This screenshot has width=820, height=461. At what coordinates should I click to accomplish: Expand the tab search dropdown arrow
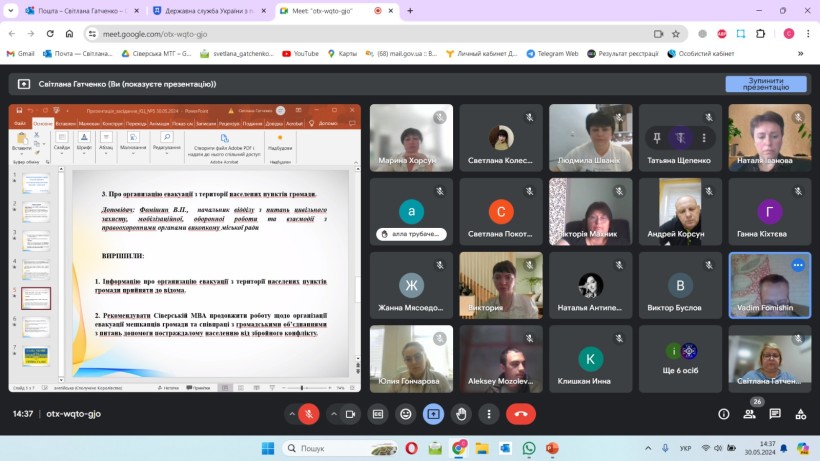coord(10,10)
